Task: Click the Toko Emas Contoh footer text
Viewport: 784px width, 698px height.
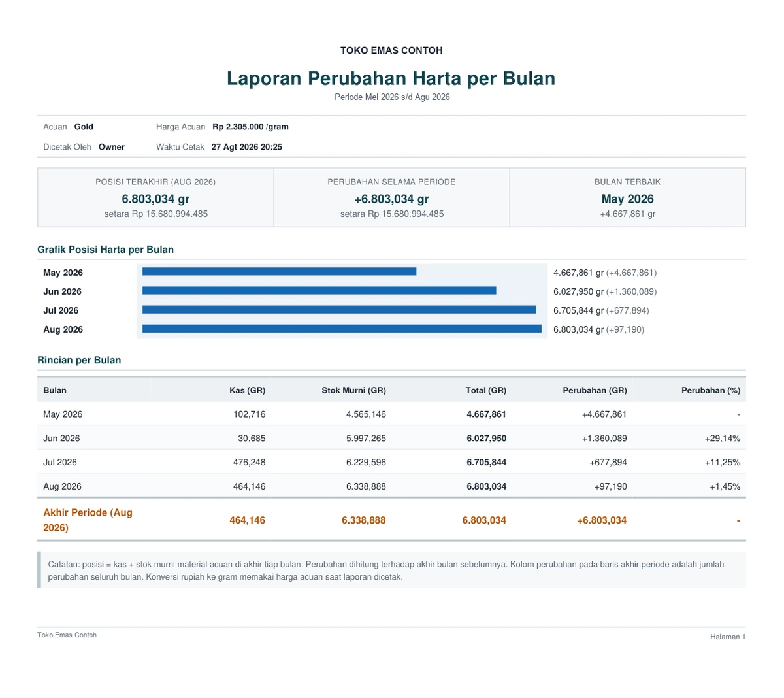Action: [67, 635]
